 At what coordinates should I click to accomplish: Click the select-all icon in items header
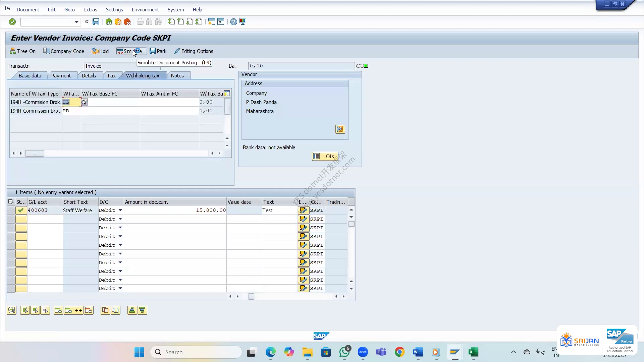click(x=11, y=202)
